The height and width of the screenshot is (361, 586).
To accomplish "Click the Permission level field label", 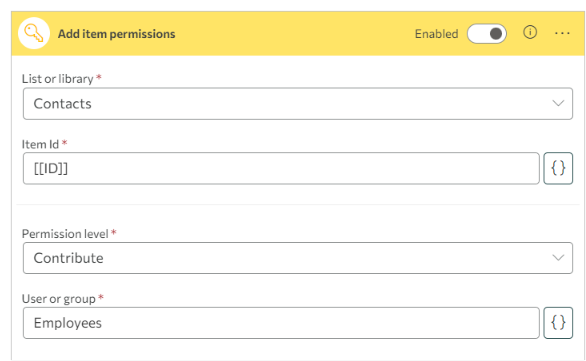I will point(65,234).
